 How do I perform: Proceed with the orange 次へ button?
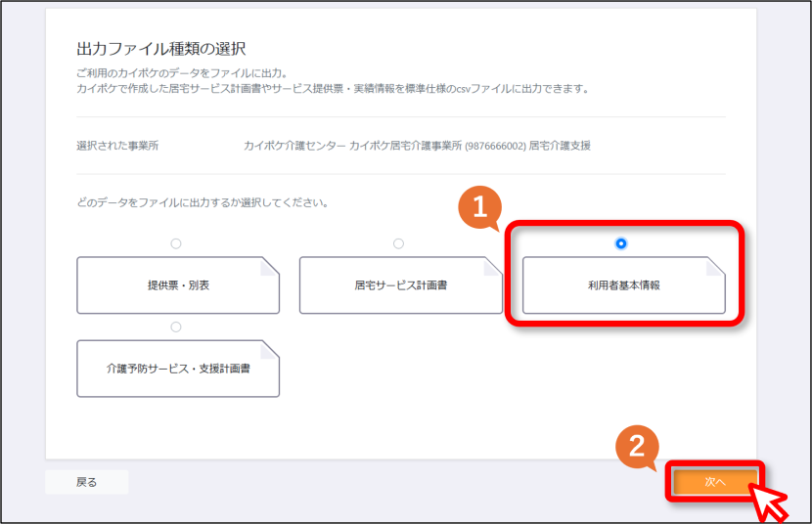pos(715,482)
